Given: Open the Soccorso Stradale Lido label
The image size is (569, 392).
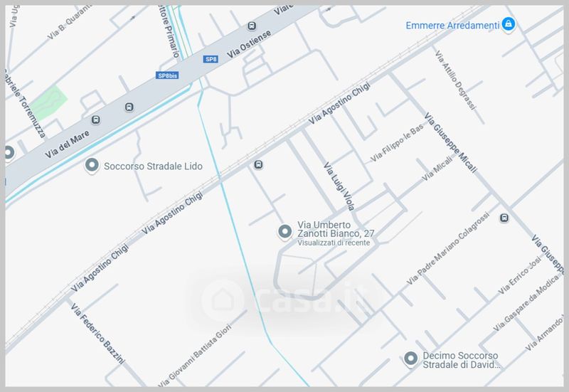Looking at the screenshot, I should 153,166.
